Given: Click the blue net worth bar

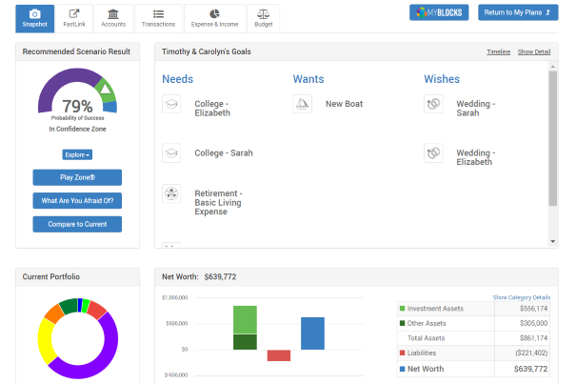Looking at the screenshot, I should pyautogui.click(x=313, y=333).
